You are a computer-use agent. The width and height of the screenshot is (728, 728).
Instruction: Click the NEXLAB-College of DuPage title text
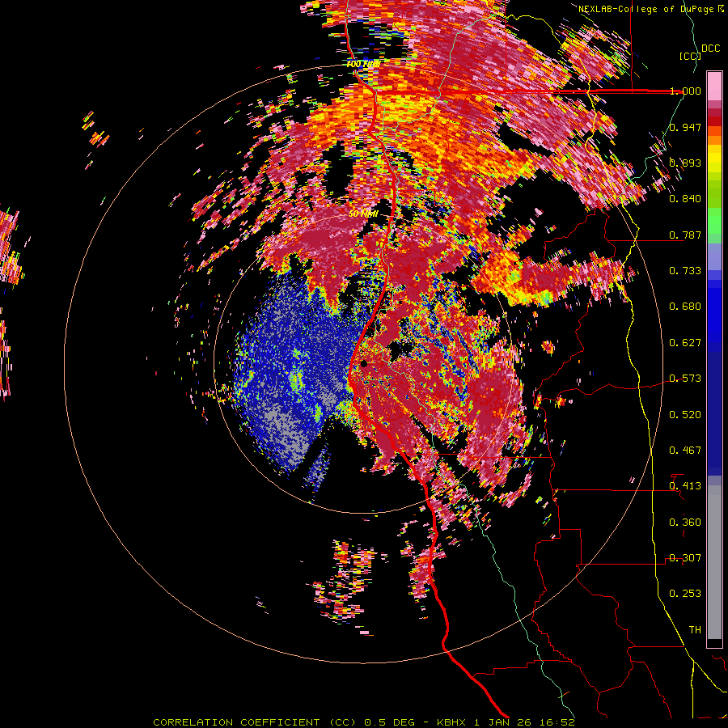coord(648,9)
